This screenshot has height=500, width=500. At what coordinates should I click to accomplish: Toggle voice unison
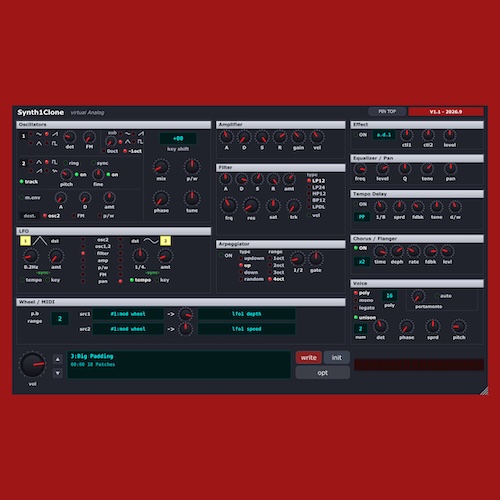(365, 317)
